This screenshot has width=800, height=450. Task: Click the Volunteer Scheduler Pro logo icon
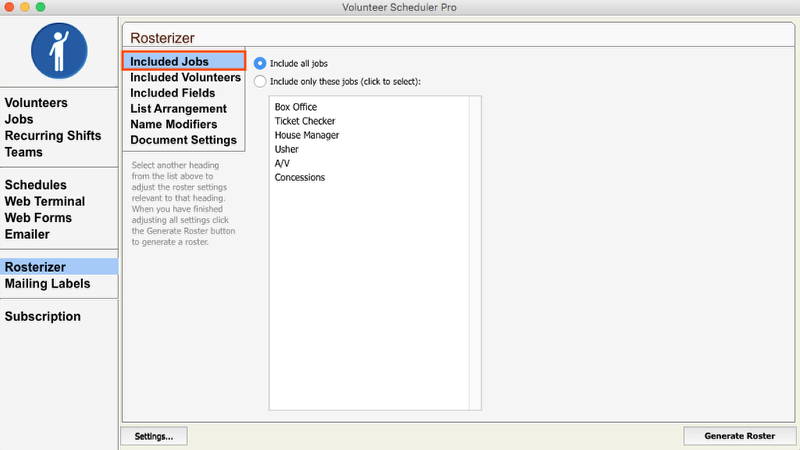(x=59, y=51)
